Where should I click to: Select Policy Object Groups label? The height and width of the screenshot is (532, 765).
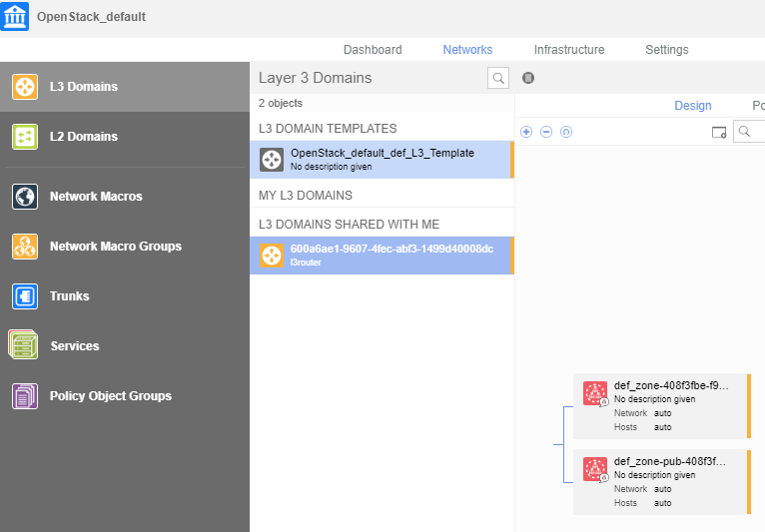coord(111,396)
